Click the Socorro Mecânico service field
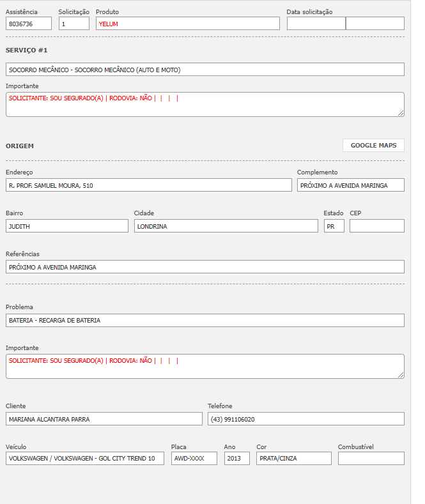This screenshot has height=504, width=425. [x=205, y=70]
